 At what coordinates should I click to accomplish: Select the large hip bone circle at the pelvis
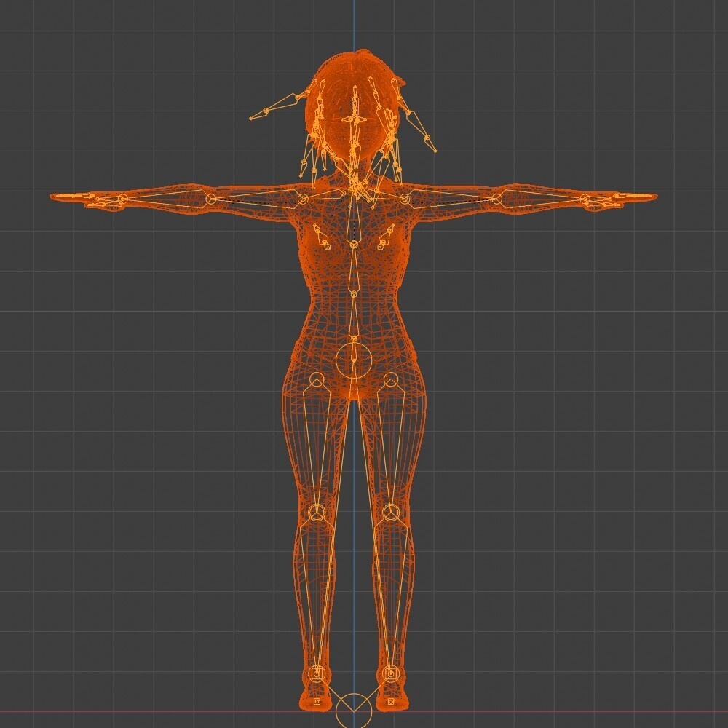354,360
